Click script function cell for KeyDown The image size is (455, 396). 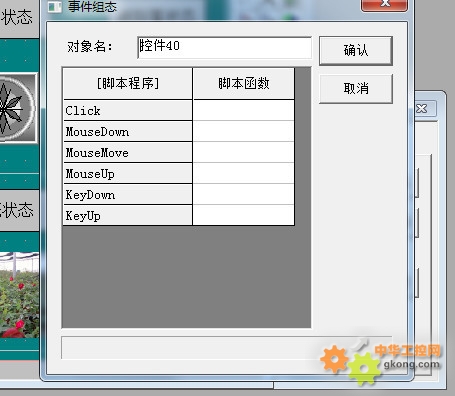point(244,195)
